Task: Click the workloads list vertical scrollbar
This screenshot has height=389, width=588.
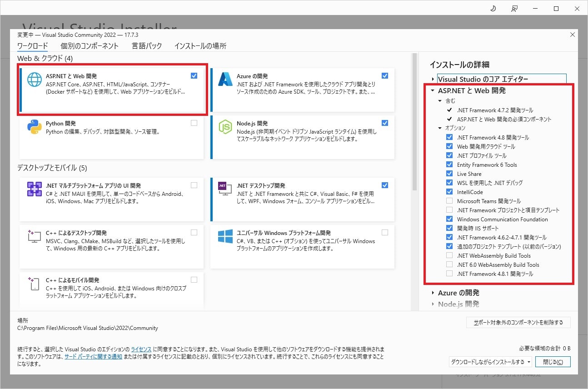Action: (414, 123)
